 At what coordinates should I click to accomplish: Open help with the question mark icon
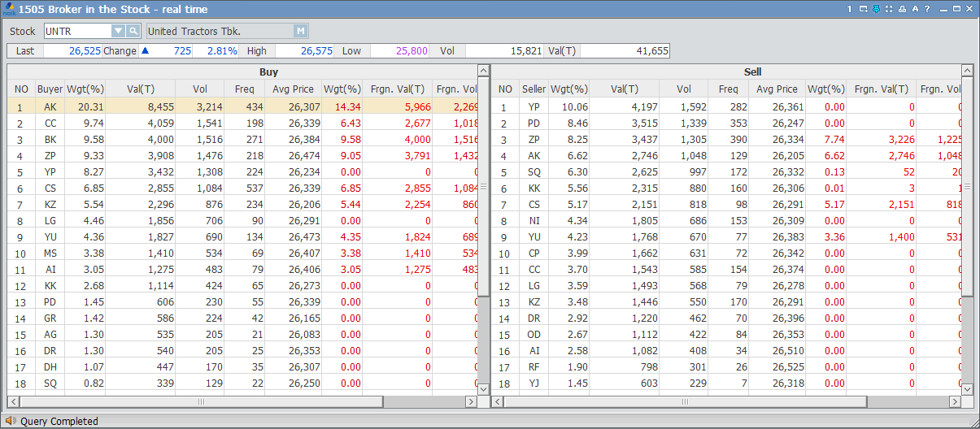927,9
